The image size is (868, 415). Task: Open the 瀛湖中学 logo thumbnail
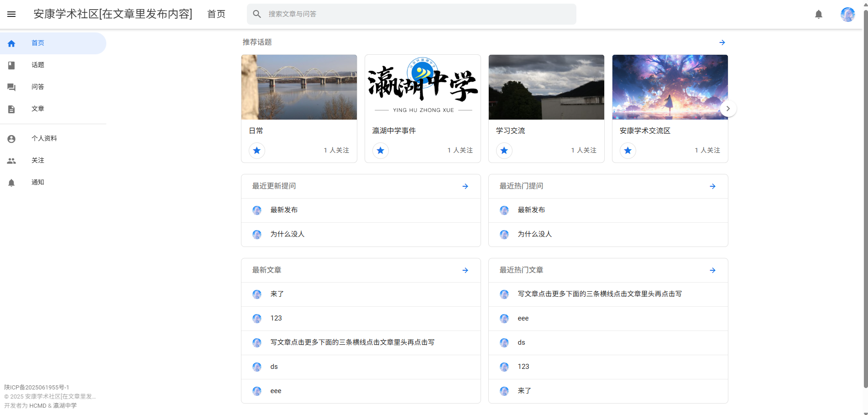(423, 87)
